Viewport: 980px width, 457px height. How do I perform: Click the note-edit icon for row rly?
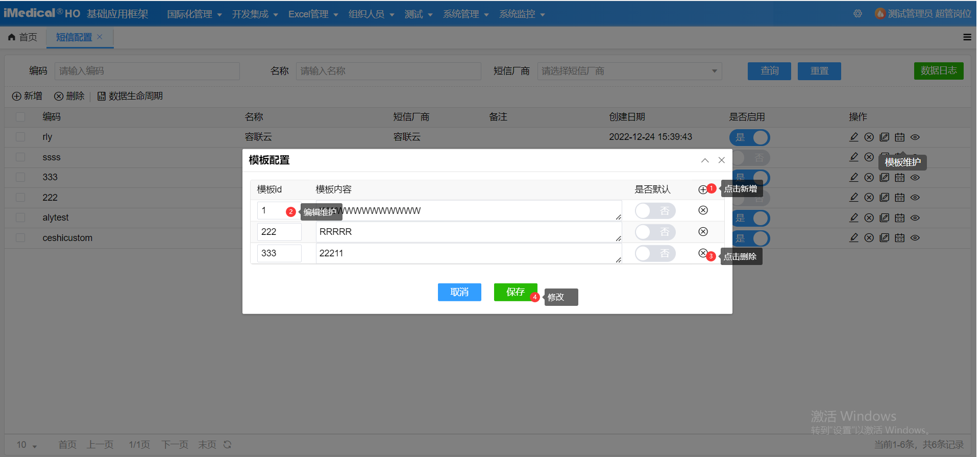click(885, 137)
